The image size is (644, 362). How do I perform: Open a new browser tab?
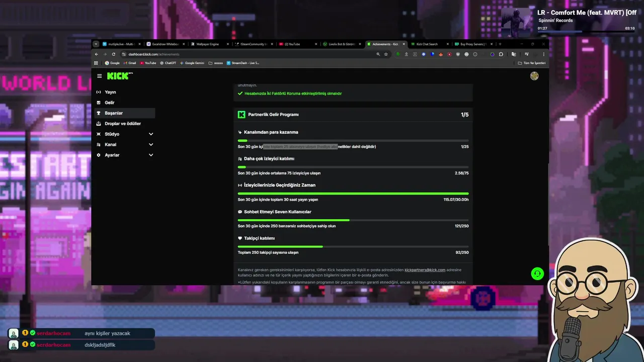500,44
